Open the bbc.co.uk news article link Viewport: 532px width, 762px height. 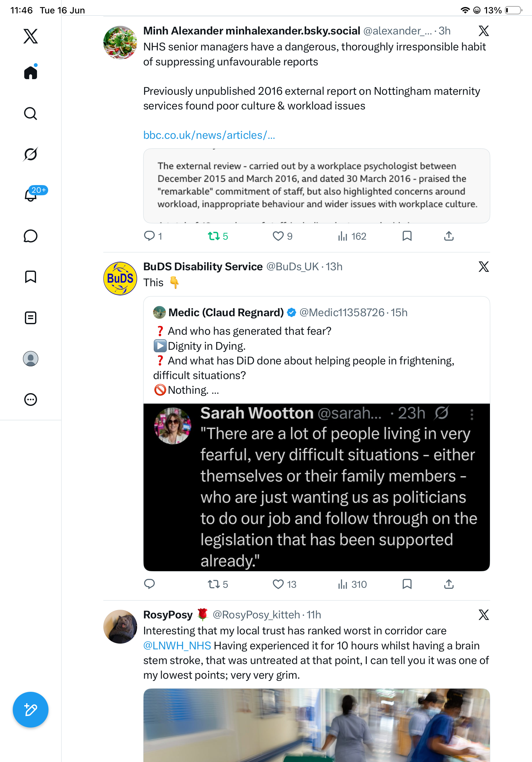pos(209,135)
